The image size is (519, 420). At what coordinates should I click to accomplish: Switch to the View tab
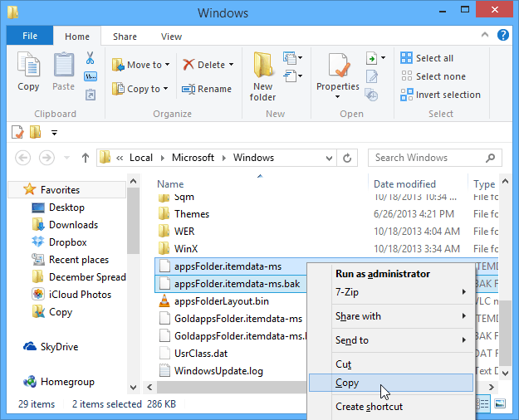171,37
